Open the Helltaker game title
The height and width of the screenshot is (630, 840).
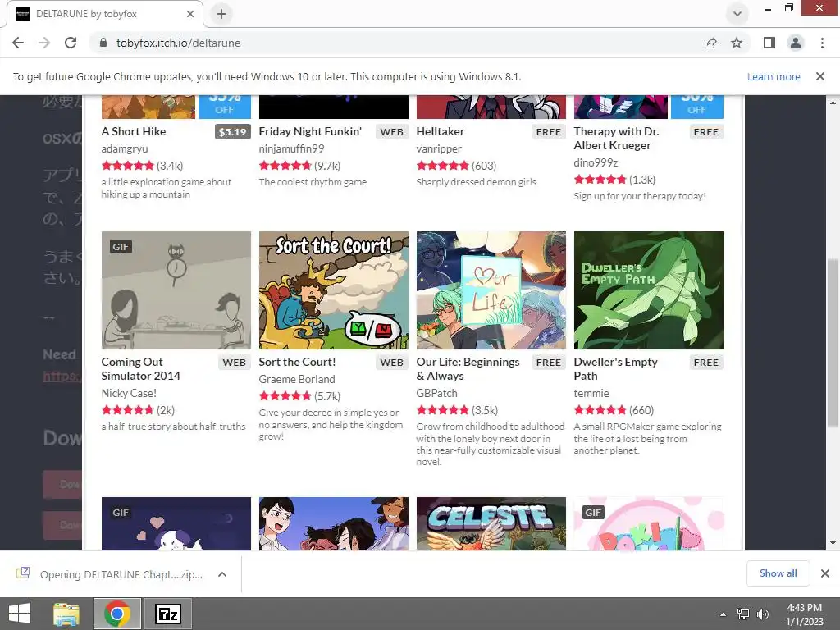(441, 131)
